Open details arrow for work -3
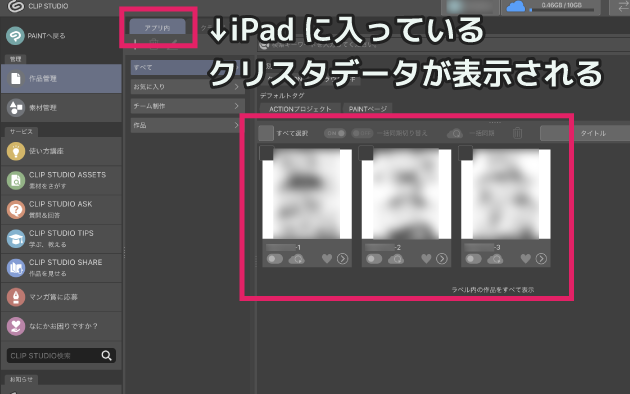This screenshot has width=630, height=394. pos(541,259)
